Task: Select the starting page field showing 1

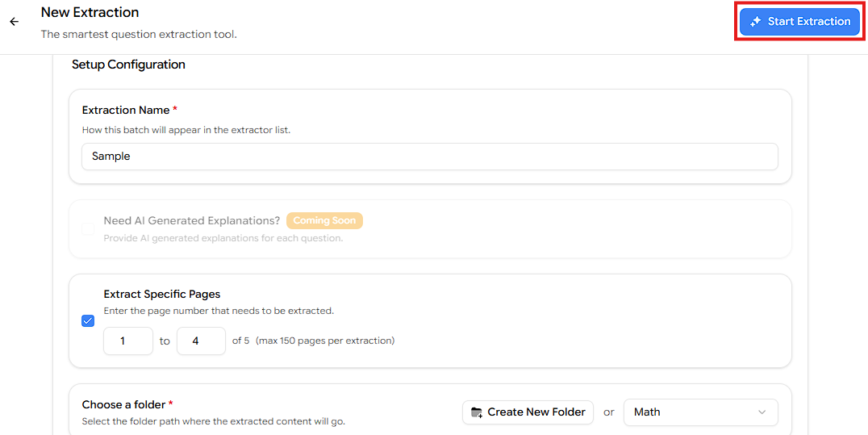Action: point(128,341)
